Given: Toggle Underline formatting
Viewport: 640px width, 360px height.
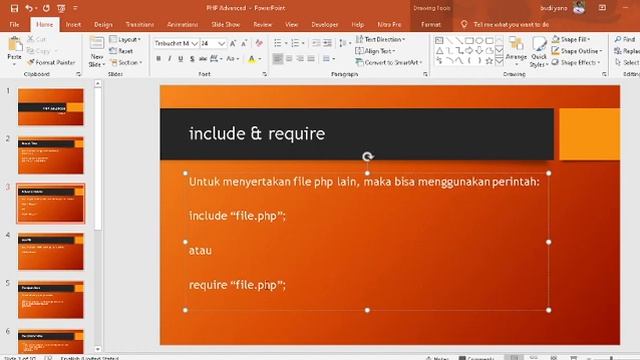Looking at the screenshot, I should 180,59.
